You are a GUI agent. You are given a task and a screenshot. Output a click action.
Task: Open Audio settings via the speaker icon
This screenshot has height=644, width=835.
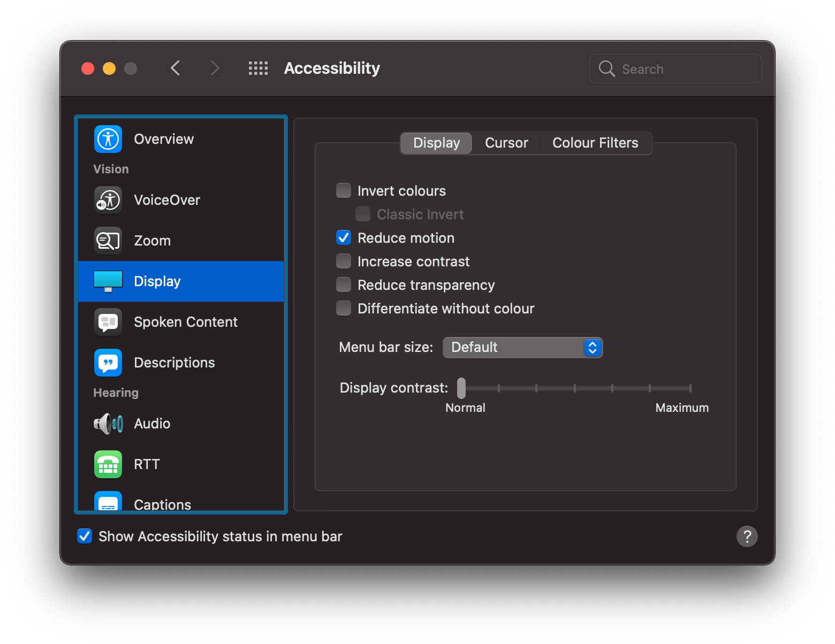(108, 423)
